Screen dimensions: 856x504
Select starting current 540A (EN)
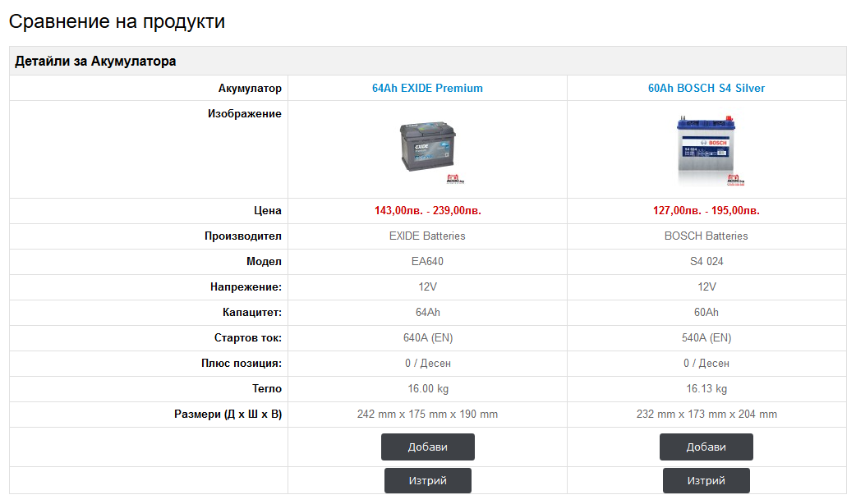tap(706, 338)
